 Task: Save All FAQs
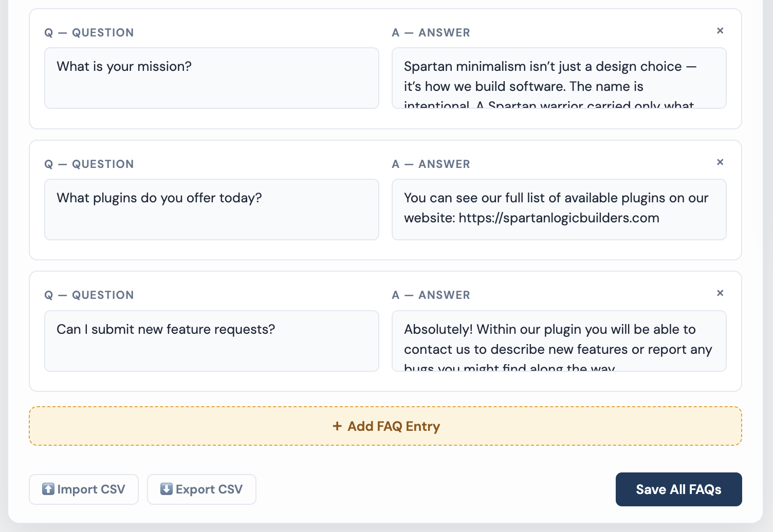pos(679,489)
